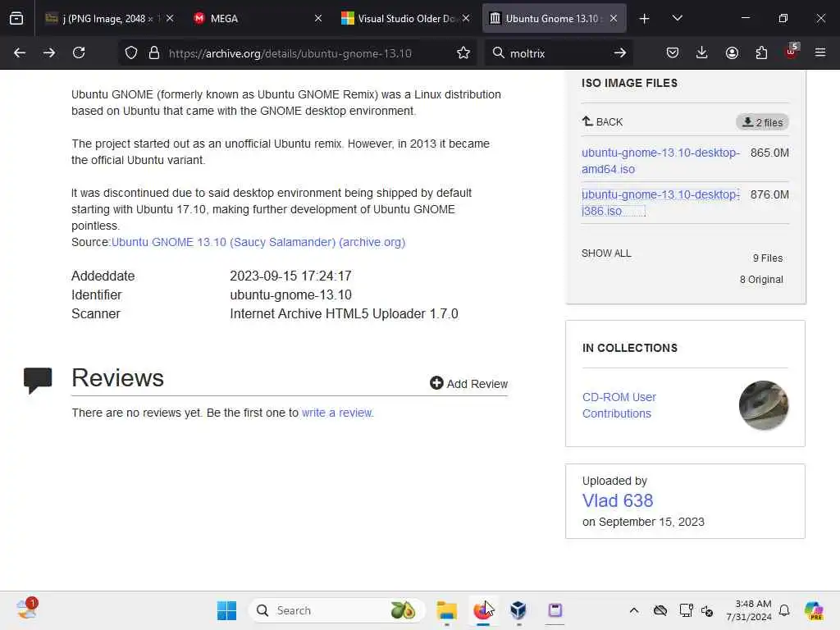Open the Firefox application menu

click(820, 52)
